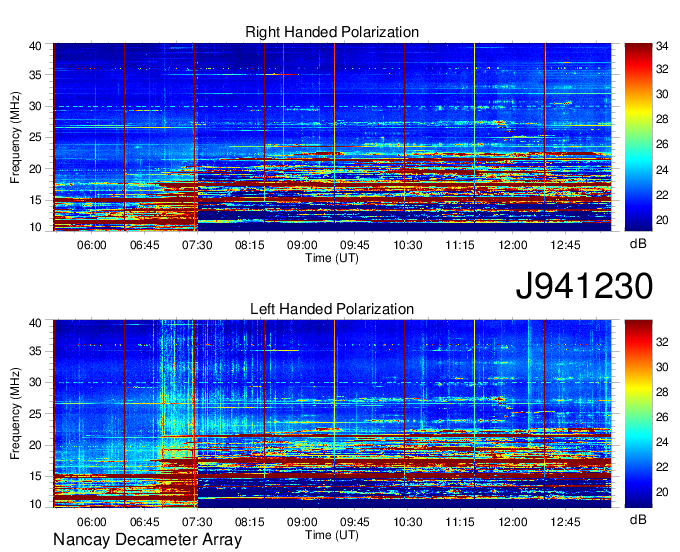Click 08:15 tick on left-handed plot
Image resolution: width=680 pixels, height=552 pixels.
249,522
